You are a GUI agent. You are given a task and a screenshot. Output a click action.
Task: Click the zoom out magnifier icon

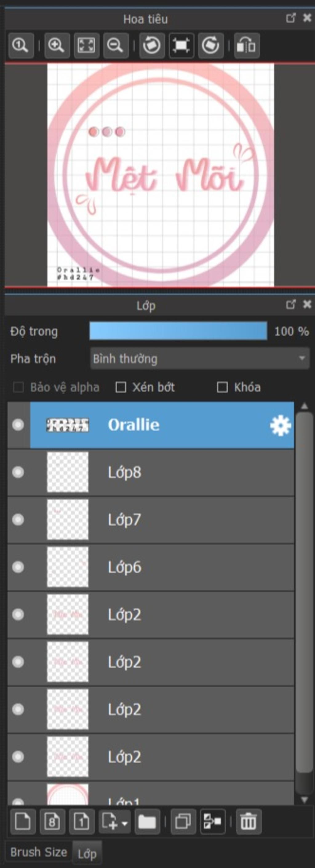pos(116,46)
